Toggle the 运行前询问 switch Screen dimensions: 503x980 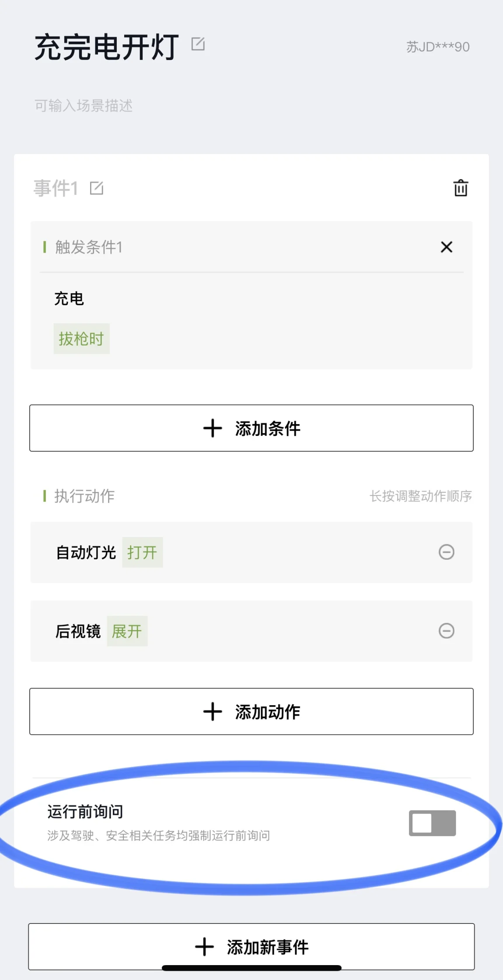click(432, 823)
